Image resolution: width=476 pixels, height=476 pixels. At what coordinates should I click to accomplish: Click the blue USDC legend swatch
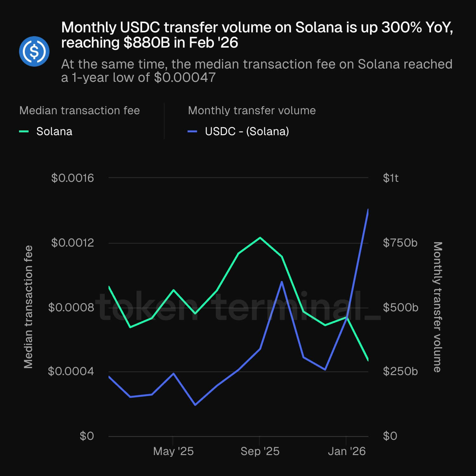click(x=193, y=131)
